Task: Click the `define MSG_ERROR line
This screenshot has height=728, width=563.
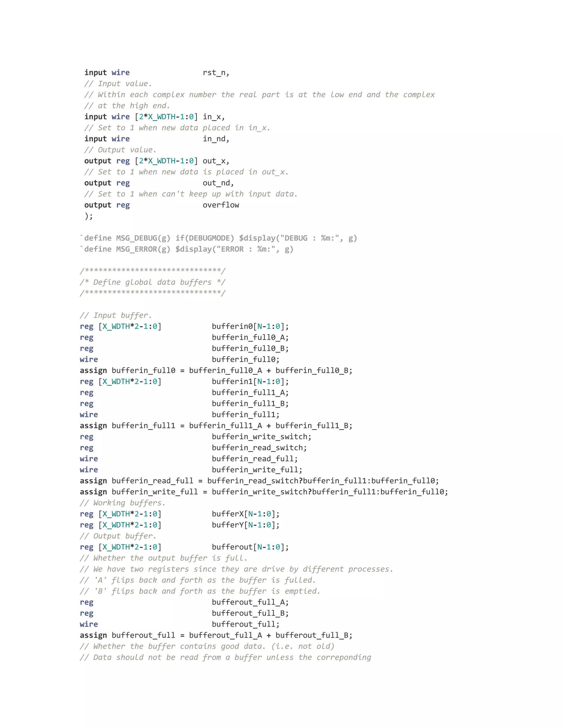Action: pyautogui.click(x=186, y=249)
